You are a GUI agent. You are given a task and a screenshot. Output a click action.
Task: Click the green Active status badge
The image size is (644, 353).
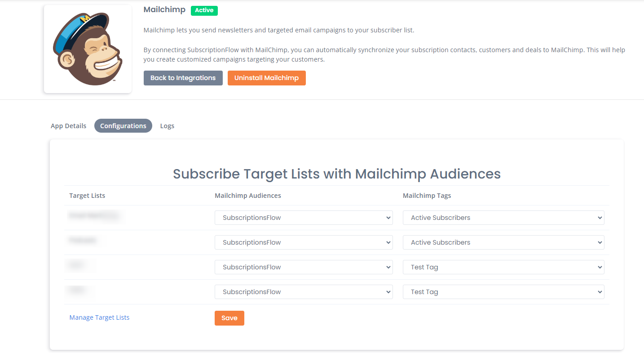[x=204, y=10]
